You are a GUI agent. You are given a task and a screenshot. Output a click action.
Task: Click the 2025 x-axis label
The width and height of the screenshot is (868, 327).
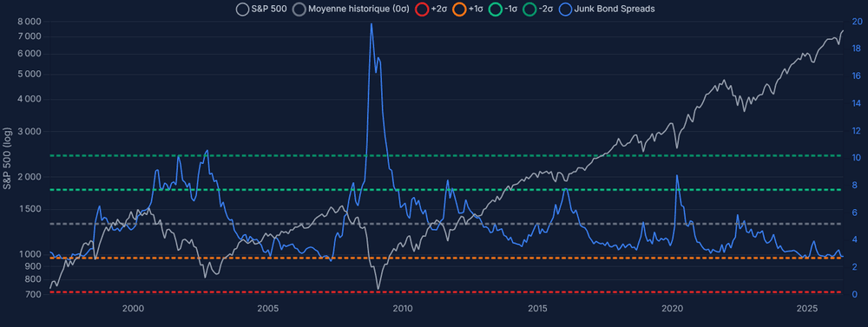[x=807, y=308]
